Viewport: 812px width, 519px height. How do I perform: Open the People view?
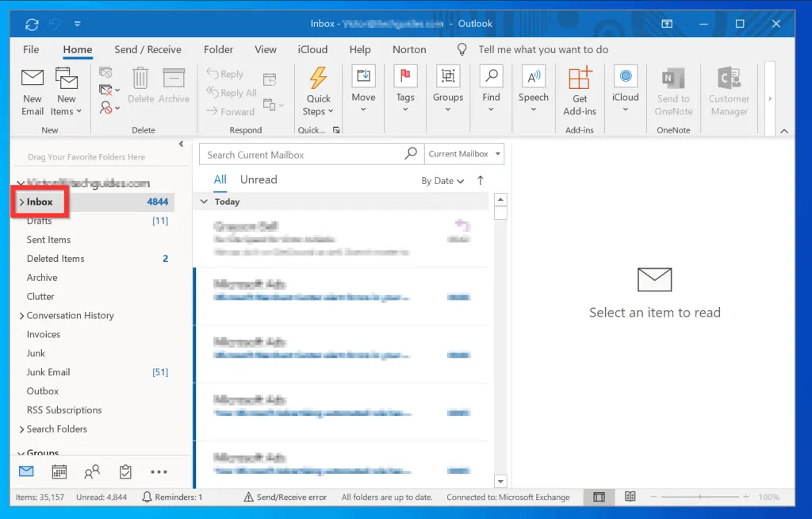pyautogui.click(x=91, y=471)
